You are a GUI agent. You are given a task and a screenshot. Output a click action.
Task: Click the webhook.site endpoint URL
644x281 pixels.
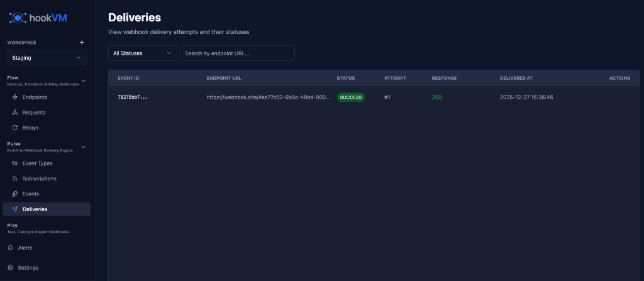(x=268, y=97)
